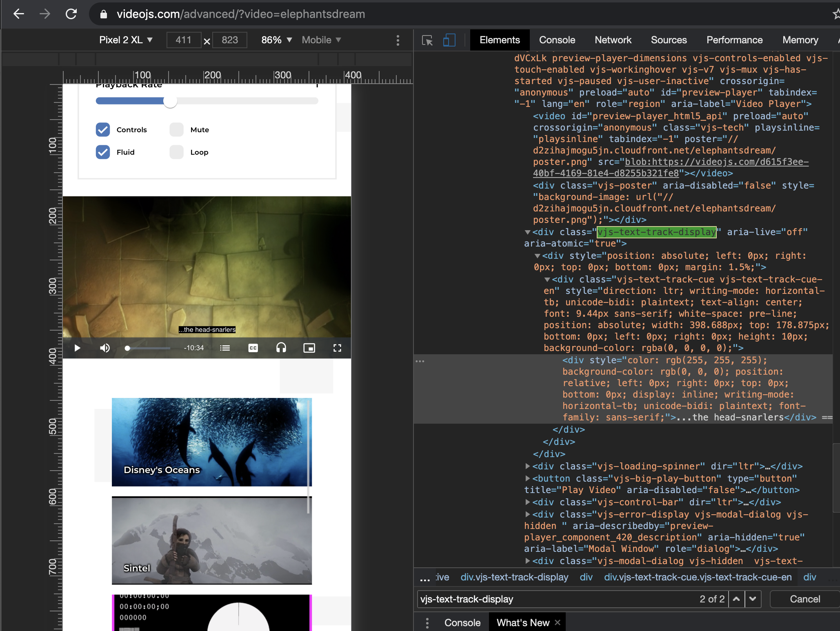Enable picture-in-picture mode
840x631 pixels.
point(309,348)
